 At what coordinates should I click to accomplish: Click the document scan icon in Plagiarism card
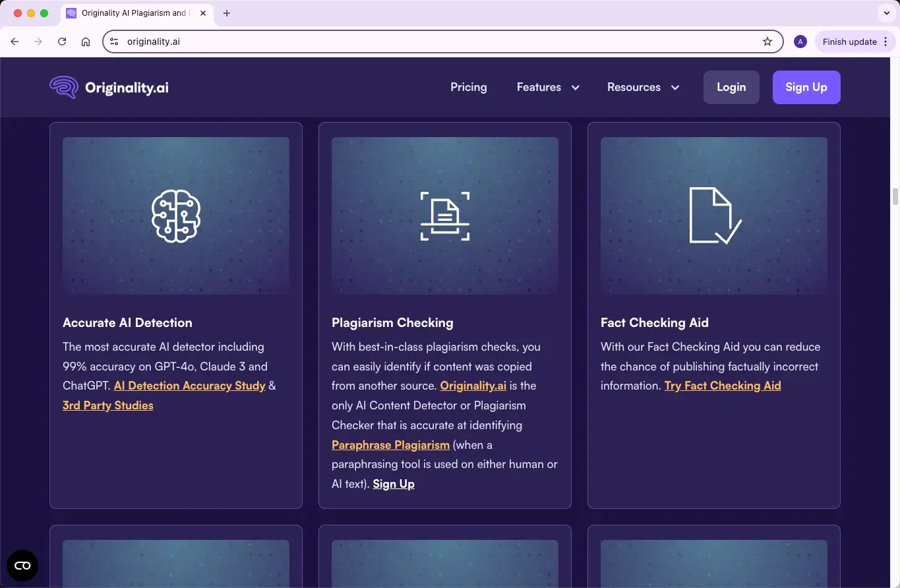click(x=445, y=216)
